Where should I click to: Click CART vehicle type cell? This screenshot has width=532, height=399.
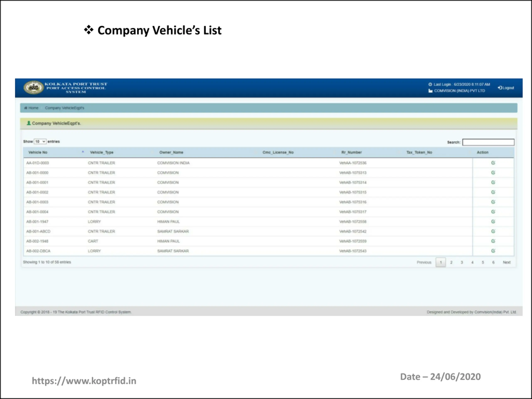(93, 241)
